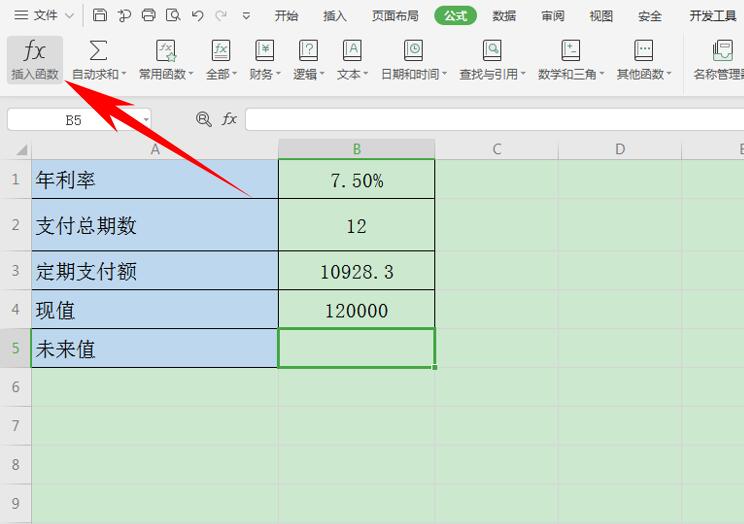
Task: Open the Logical (逻辑) functions icon
Action: (x=308, y=50)
